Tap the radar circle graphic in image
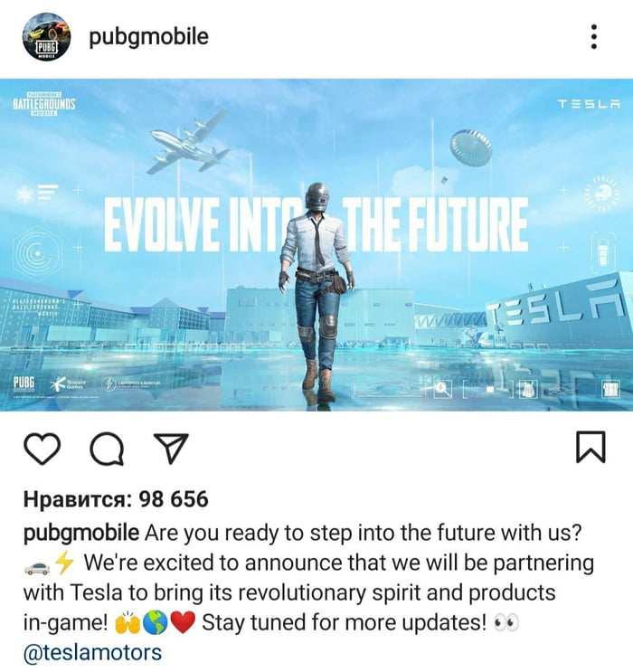 [x=37, y=253]
